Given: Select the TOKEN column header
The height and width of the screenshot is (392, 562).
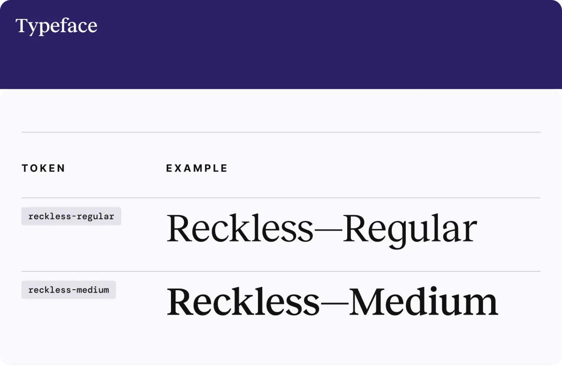Looking at the screenshot, I should coord(44,168).
